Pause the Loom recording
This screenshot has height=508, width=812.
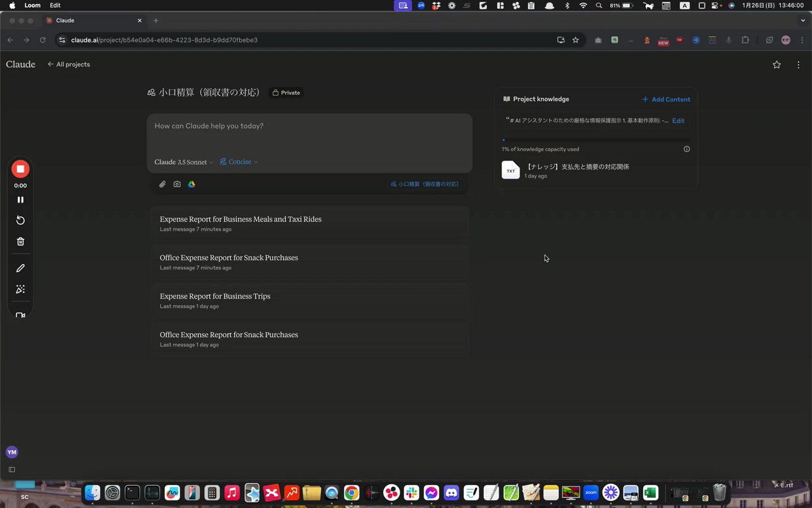20,199
